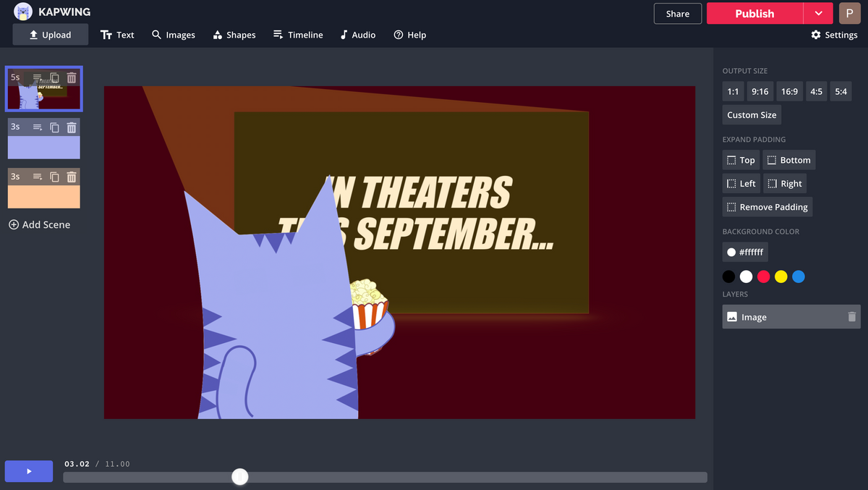868x490 pixels.
Task: Open the Shapes menu
Action: tap(234, 35)
